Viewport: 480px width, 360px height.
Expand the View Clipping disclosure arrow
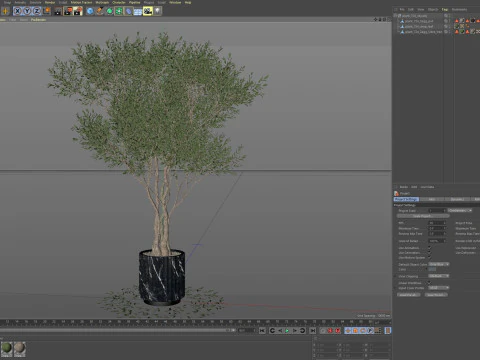(396, 276)
